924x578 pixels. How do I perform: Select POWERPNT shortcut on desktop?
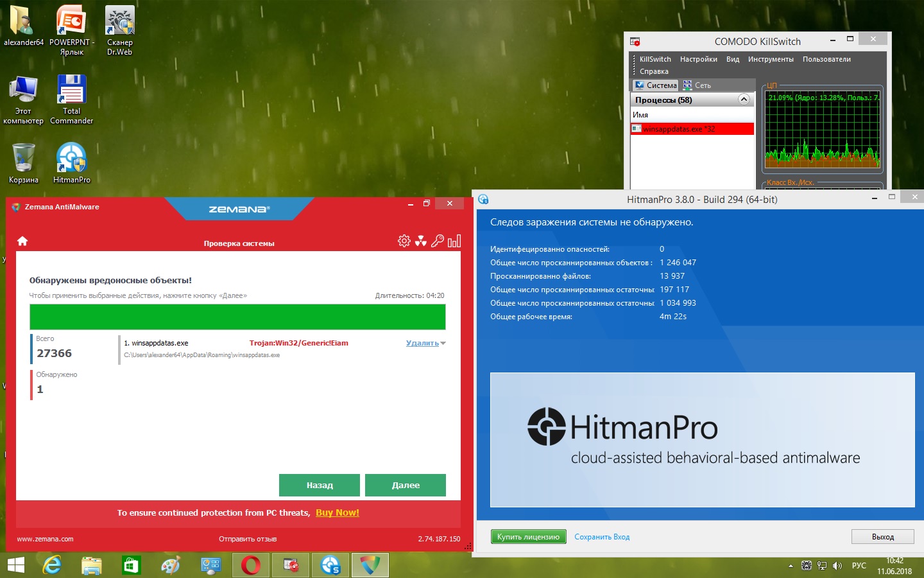coord(72,31)
